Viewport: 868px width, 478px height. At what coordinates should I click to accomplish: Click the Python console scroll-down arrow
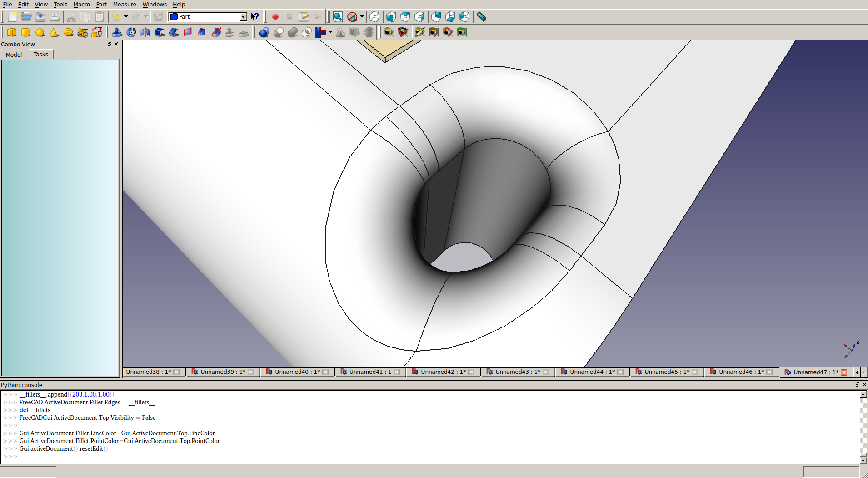click(863, 460)
